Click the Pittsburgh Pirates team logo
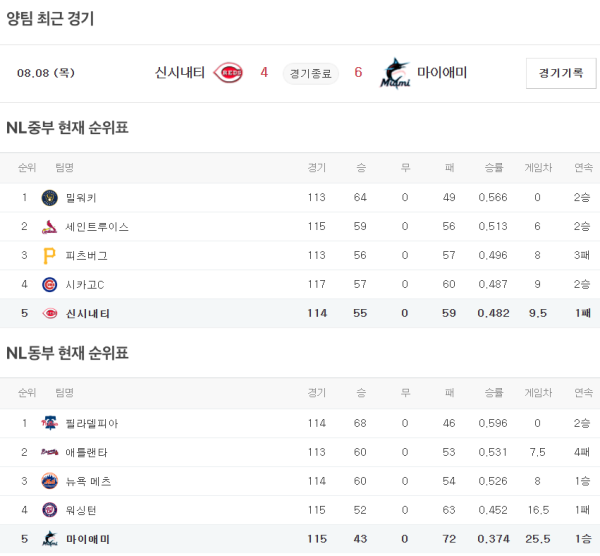 (49, 256)
